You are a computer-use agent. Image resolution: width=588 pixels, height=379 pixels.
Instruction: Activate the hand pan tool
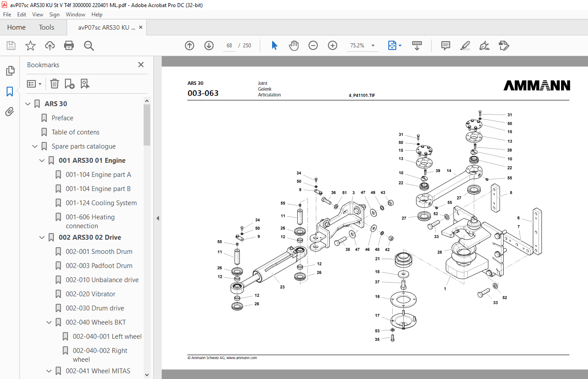pos(294,46)
